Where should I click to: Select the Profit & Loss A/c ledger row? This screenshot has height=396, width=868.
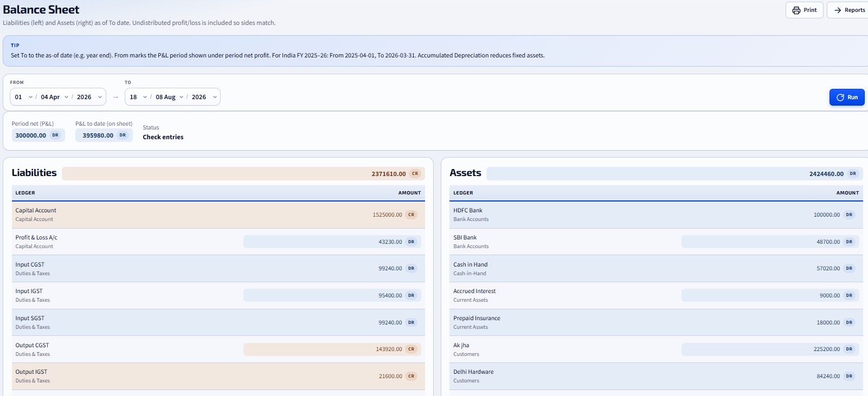[218, 242]
